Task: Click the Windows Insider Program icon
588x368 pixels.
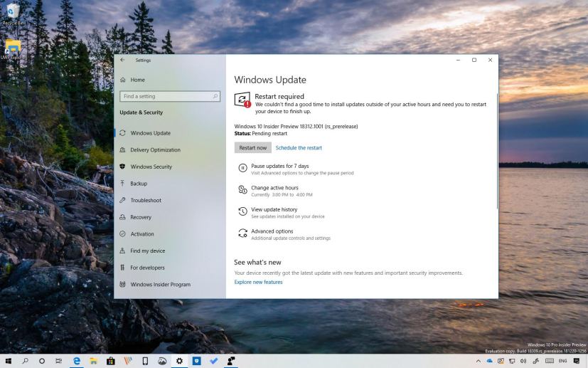Action: click(122, 284)
